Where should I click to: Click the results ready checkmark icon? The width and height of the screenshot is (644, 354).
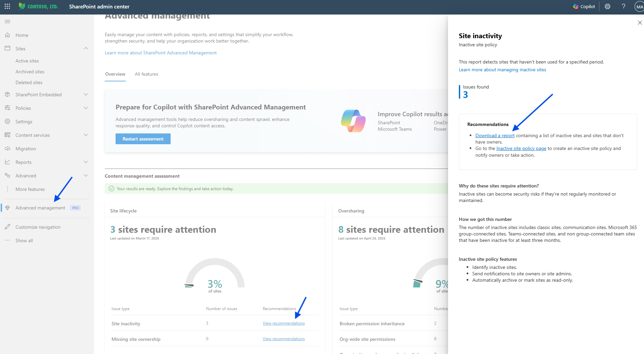click(x=112, y=188)
